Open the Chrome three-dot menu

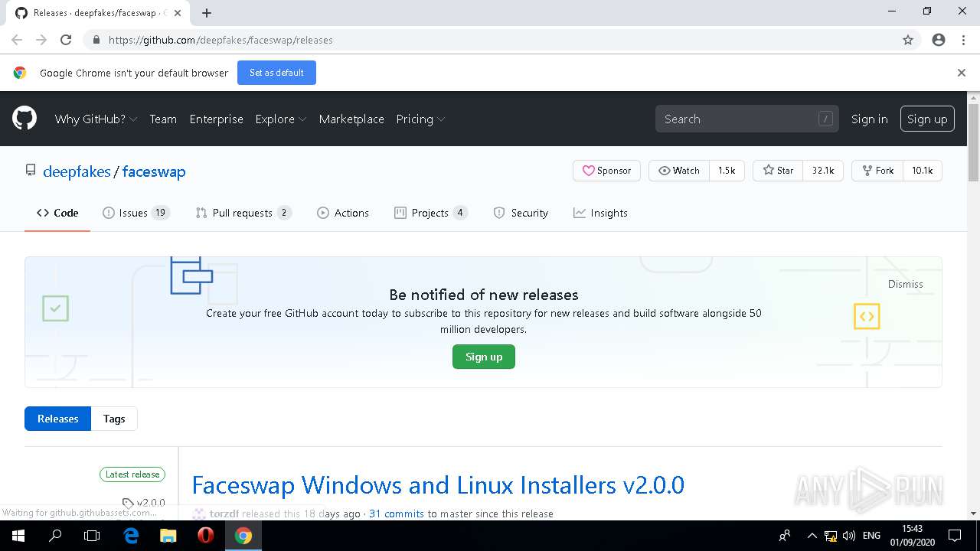coord(963,40)
